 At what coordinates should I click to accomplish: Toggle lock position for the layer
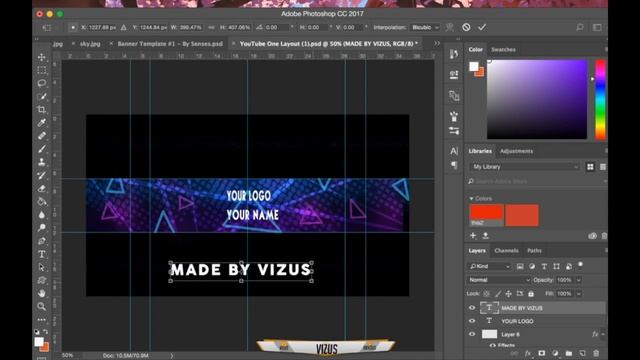[x=509, y=293]
